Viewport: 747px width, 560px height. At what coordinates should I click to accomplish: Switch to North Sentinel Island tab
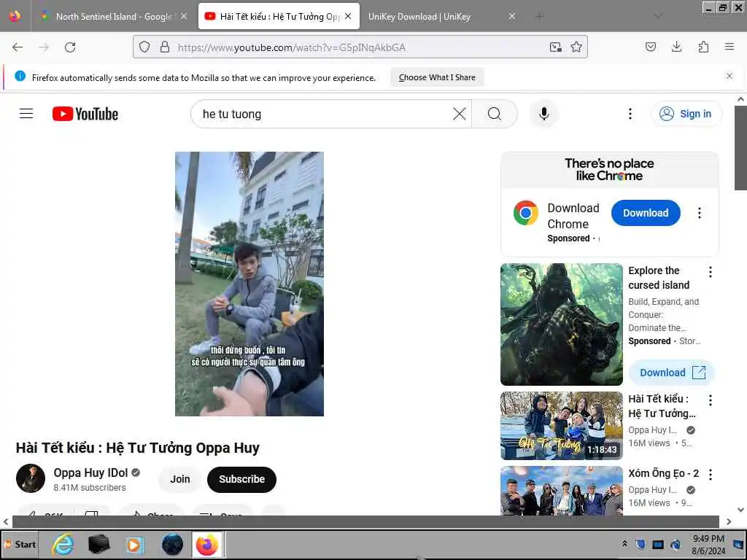113,16
